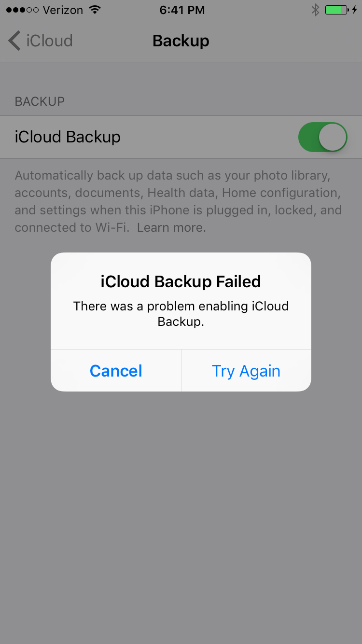362x644 pixels.
Task: Cancel the iCloud Backup Failed alert
Action: 116,371
